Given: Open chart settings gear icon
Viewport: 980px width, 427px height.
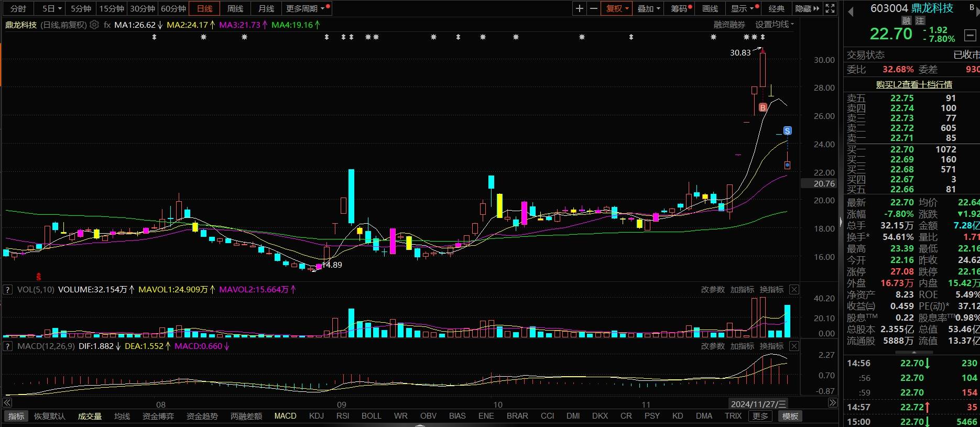Looking at the screenshot, I should 94,25.
